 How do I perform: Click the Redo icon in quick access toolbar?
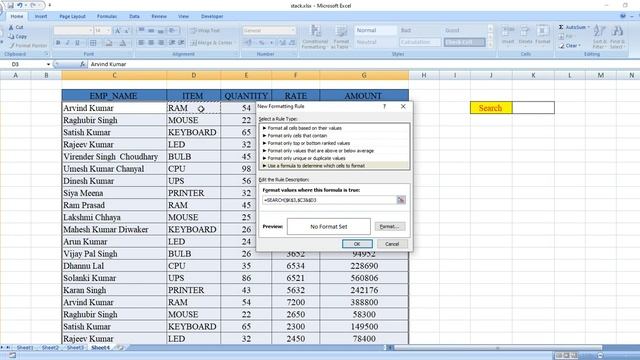33,5
